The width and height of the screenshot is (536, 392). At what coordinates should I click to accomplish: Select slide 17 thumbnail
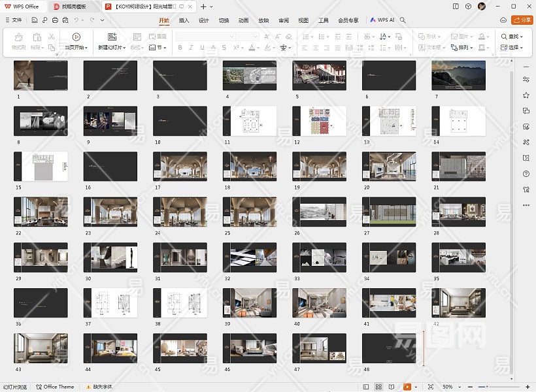[180, 167]
